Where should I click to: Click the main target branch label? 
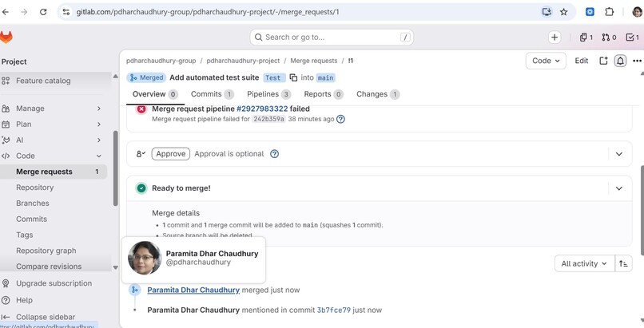coord(326,77)
